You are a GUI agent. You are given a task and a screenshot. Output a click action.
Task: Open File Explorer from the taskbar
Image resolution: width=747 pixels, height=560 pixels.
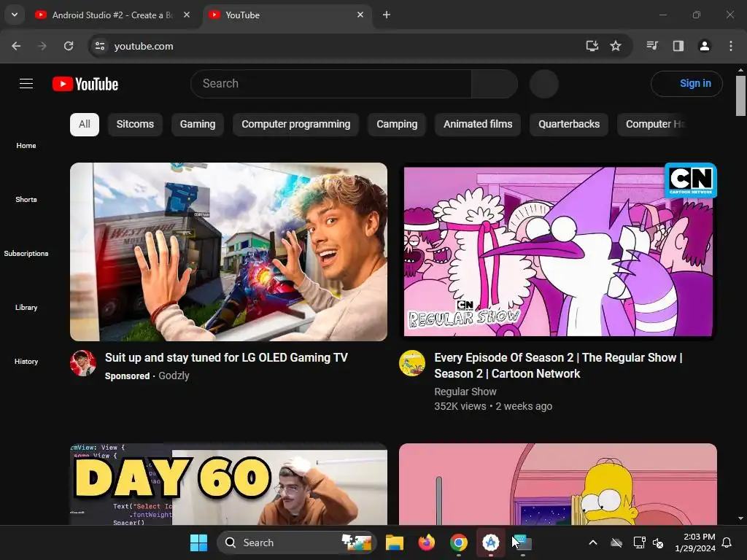click(x=395, y=542)
